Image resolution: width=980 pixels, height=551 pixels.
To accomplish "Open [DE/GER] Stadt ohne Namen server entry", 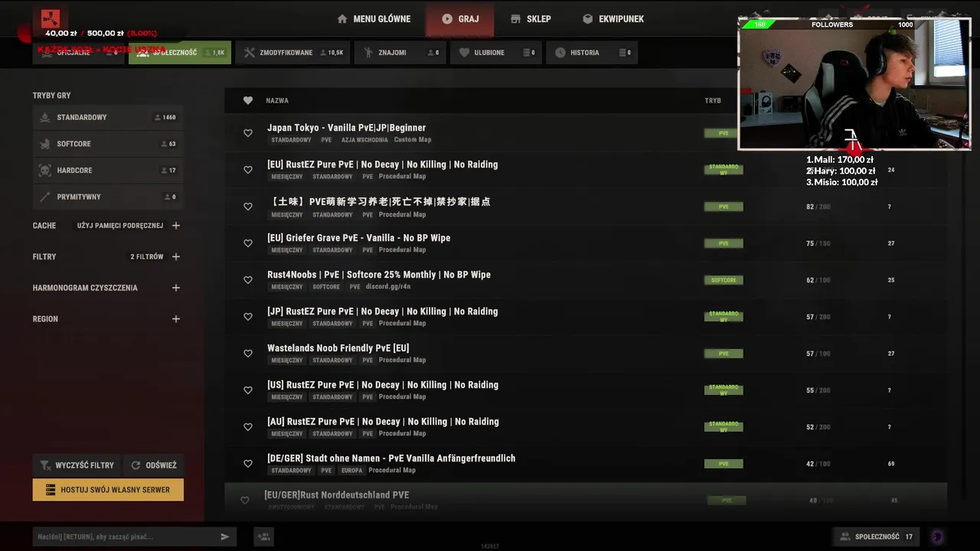I will pos(586,464).
